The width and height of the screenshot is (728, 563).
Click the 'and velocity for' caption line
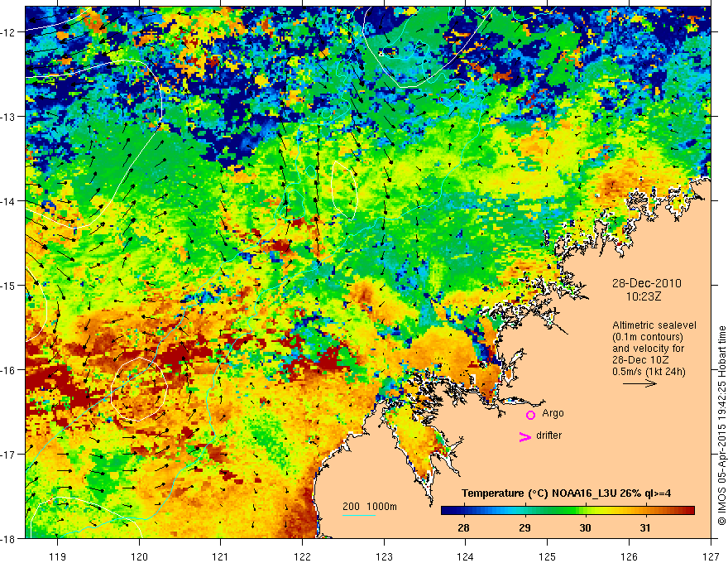coord(648,349)
